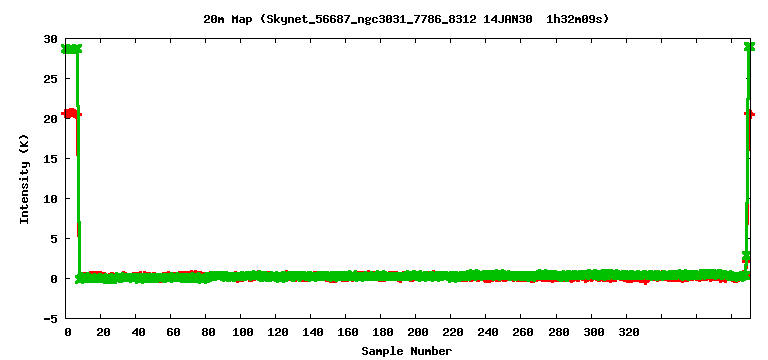Click the x-axis tick label 260
This screenshot has height=360, width=768.
click(x=524, y=332)
